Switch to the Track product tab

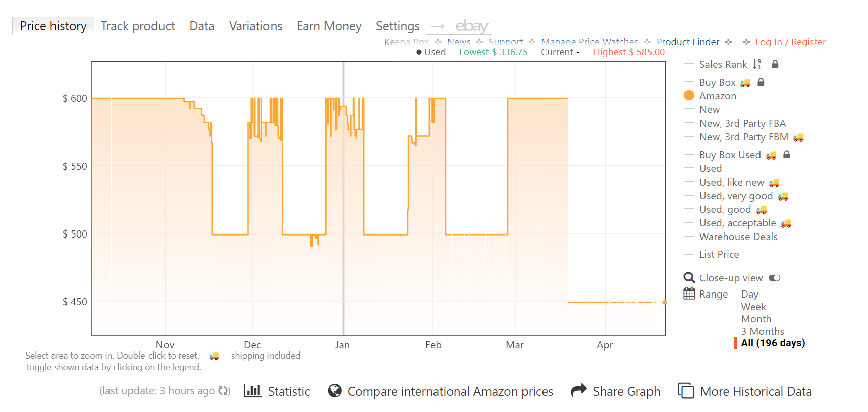coord(138,26)
